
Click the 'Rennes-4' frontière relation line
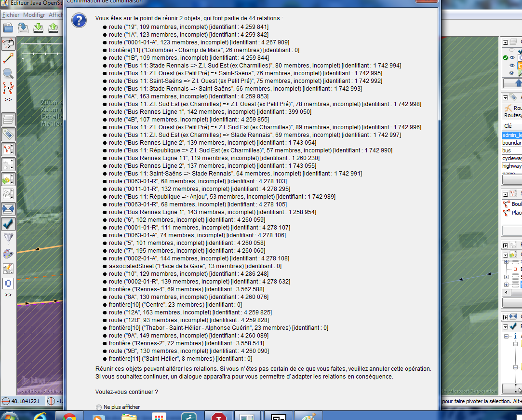pyautogui.click(x=187, y=289)
